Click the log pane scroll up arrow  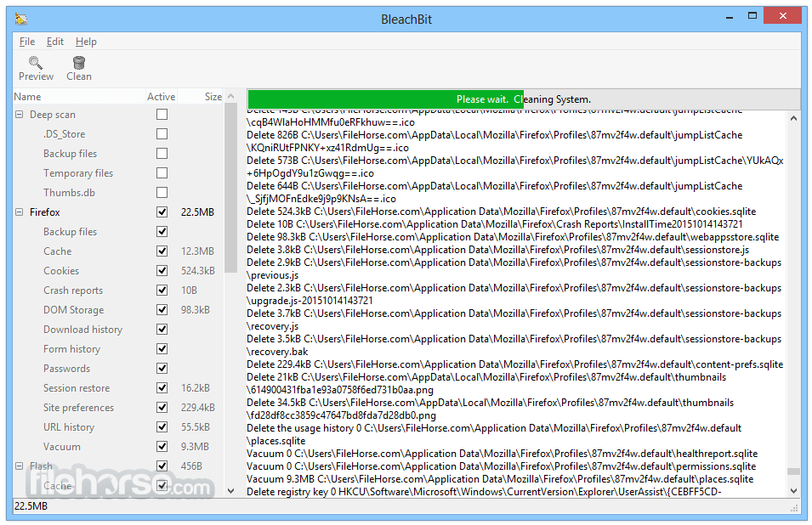[793, 118]
